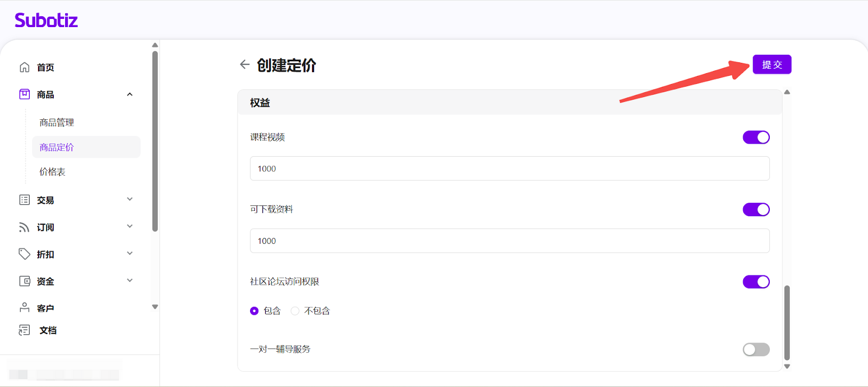Go back using the left arrow
Image resolution: width=868 pixels, height=387 pixels.
tap(245, 64)
